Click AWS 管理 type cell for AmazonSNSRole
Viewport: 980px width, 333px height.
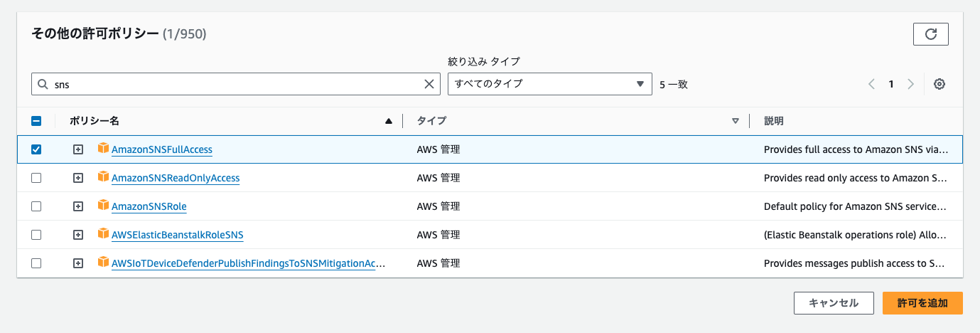tap(438, 206)
